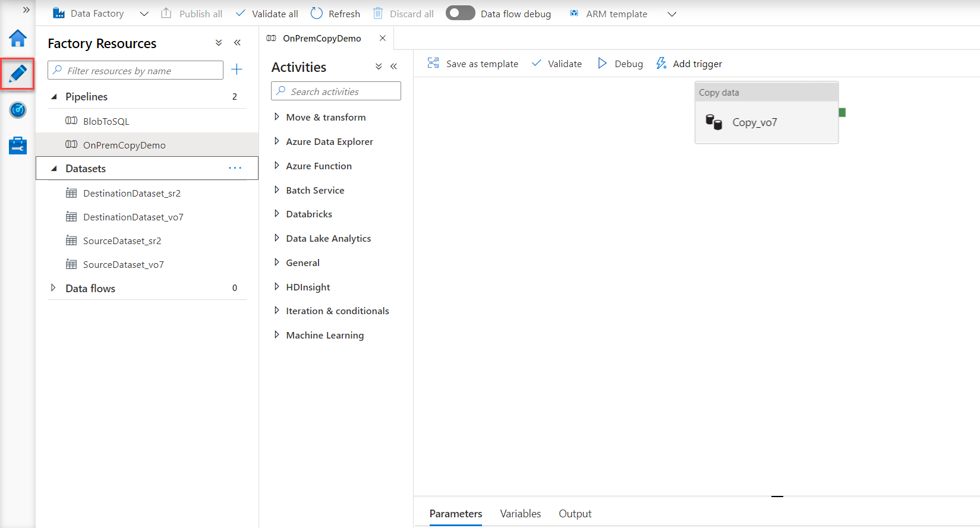980x528 pixels.
Task: Expand the General category
Action: click(x=276, y=263)
